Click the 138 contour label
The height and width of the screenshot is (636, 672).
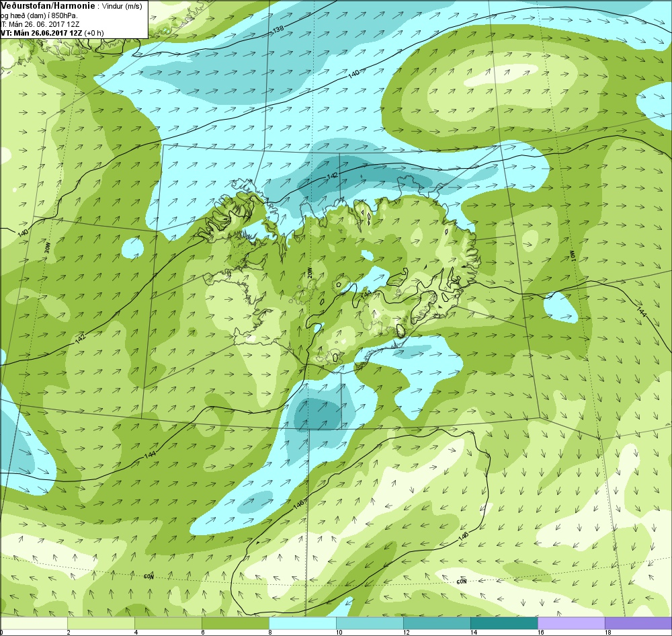(x=278, y=30)
